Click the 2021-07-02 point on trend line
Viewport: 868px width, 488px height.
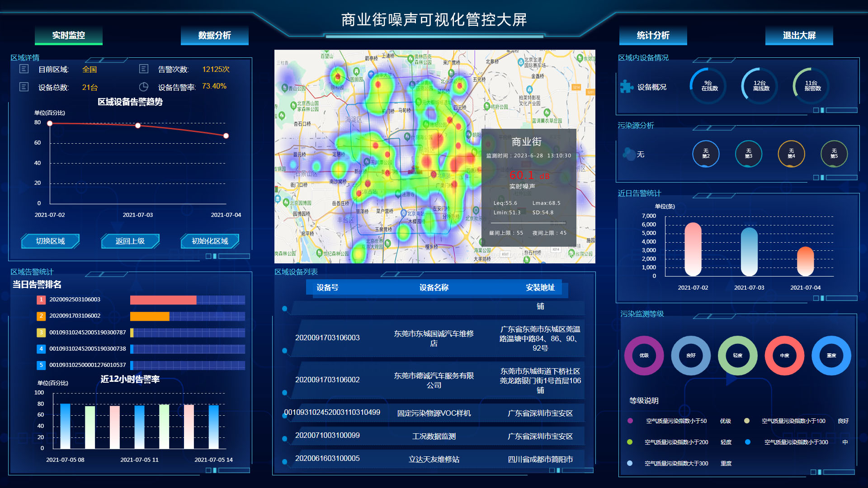pos(50,123)
